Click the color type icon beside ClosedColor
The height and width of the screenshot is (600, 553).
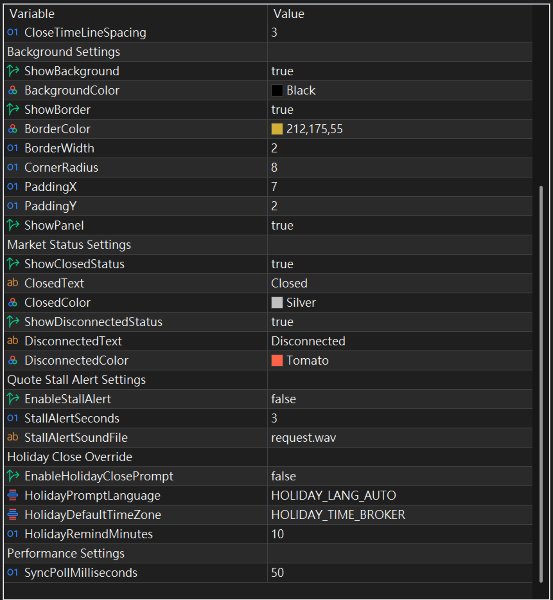[13, 303]
